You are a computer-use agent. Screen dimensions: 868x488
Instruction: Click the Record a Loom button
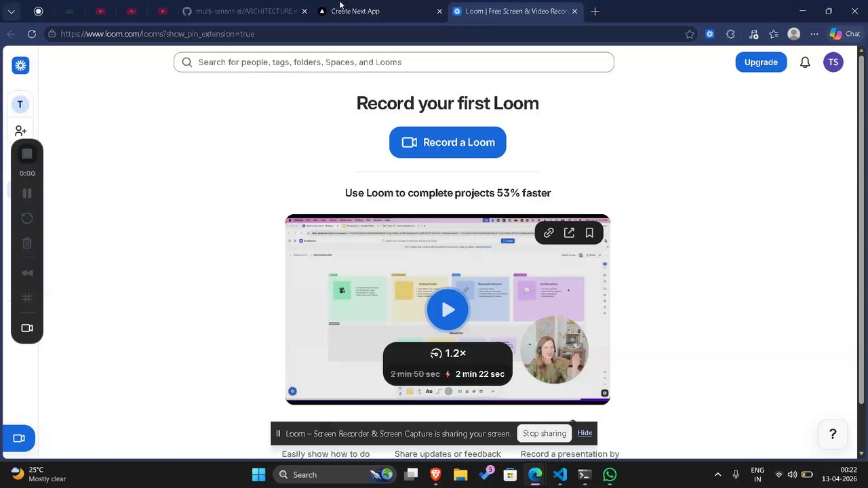[x=448, y=142]
